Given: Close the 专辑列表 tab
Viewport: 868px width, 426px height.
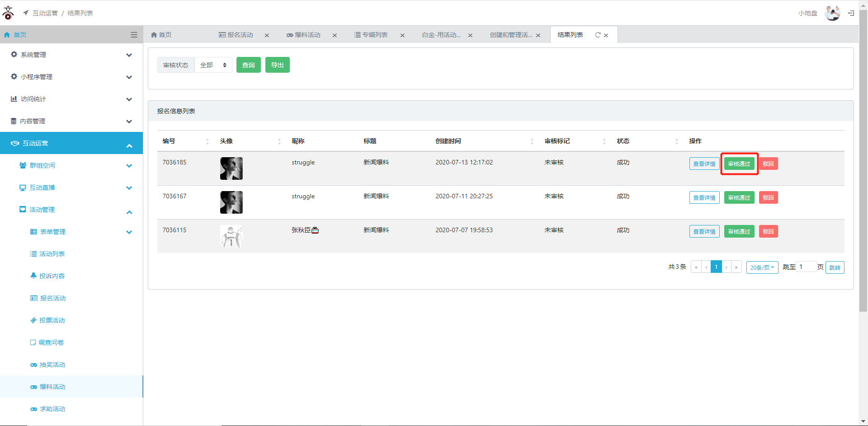Looking at the screenshot, I should [x=402, y=35].
